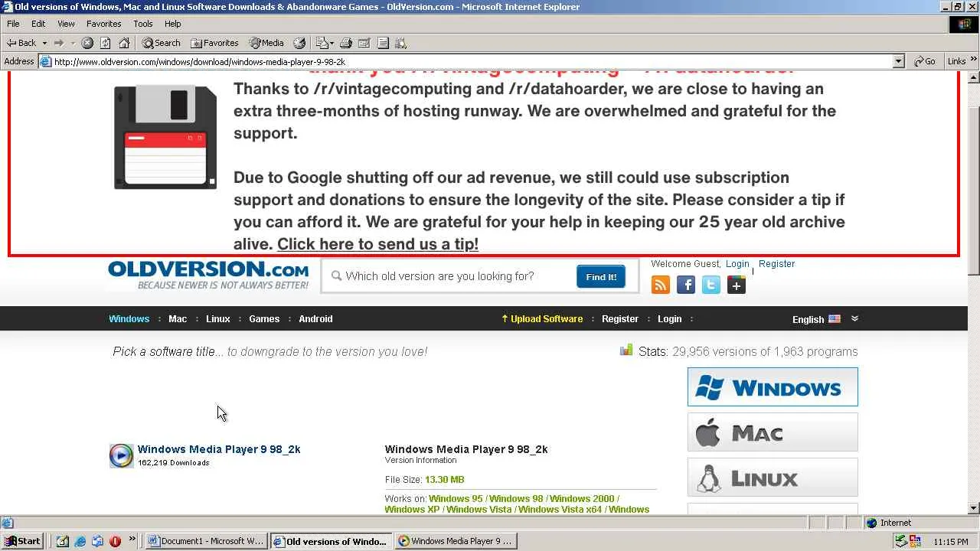This screenshot has width=980, height=551.
Task: Switch to Document1 - Microsoft Word taskbar button
Action: [206, 541]
